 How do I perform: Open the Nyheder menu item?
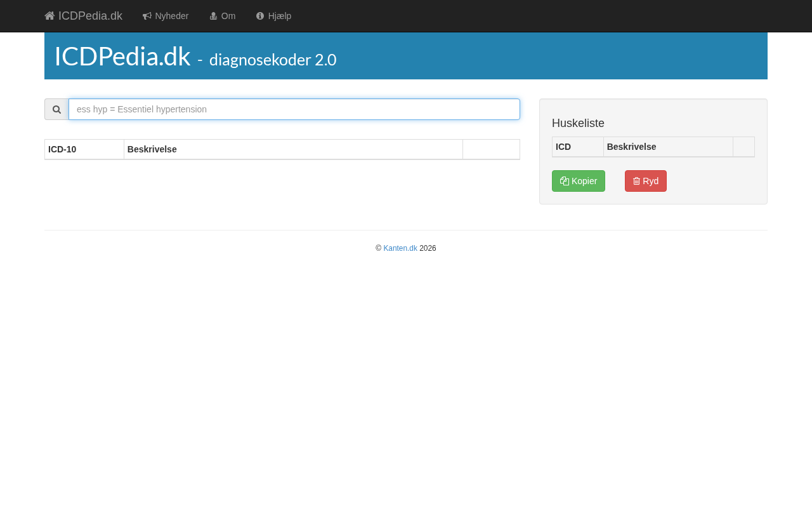(166, 16)
